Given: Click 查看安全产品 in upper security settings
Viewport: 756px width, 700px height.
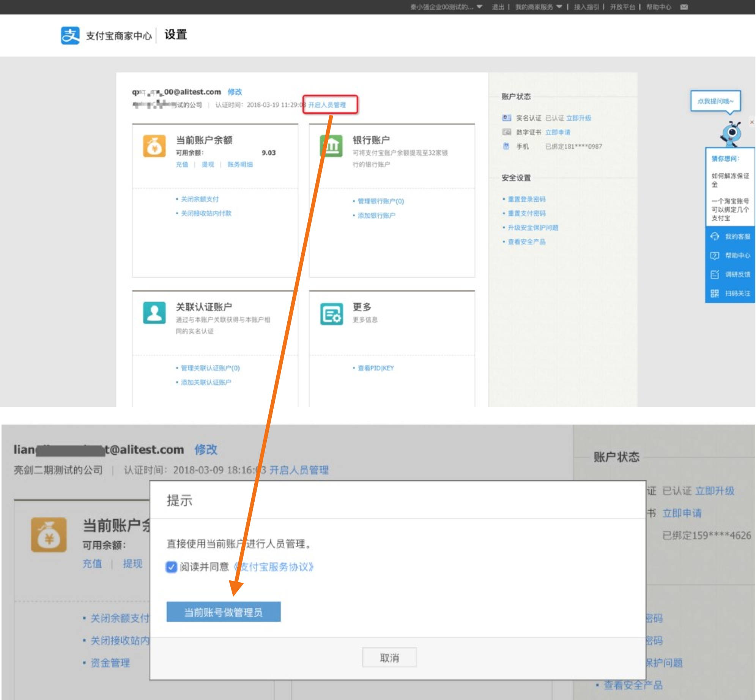Looking at the screenshot, I should (526, 242).
